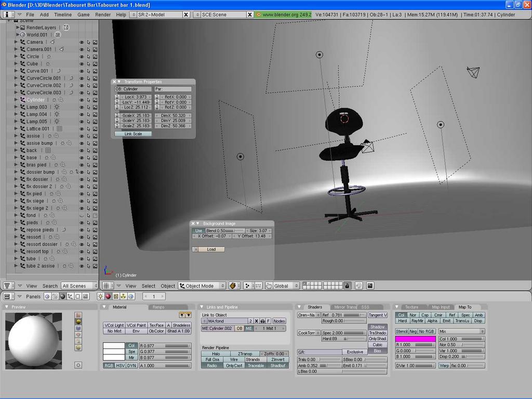Toggle visibility eye for Lamp.003 in outliner
532x399 pixels.
point(82,107)
